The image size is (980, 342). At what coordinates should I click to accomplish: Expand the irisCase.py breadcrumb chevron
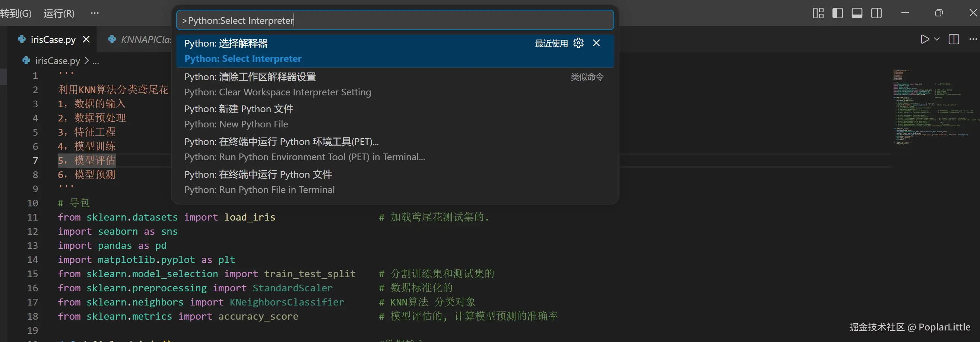coord(87,60)
